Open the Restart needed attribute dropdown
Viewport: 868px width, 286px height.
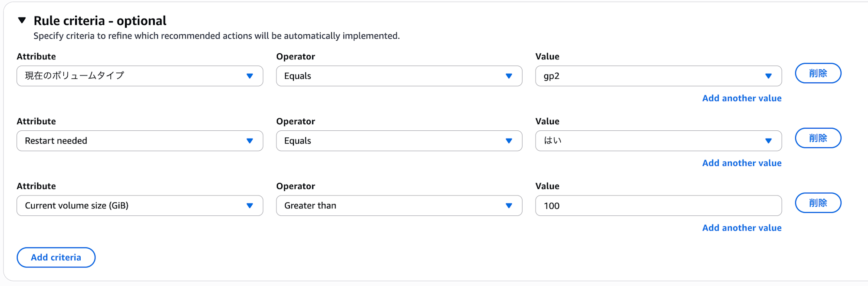(139, 141)
